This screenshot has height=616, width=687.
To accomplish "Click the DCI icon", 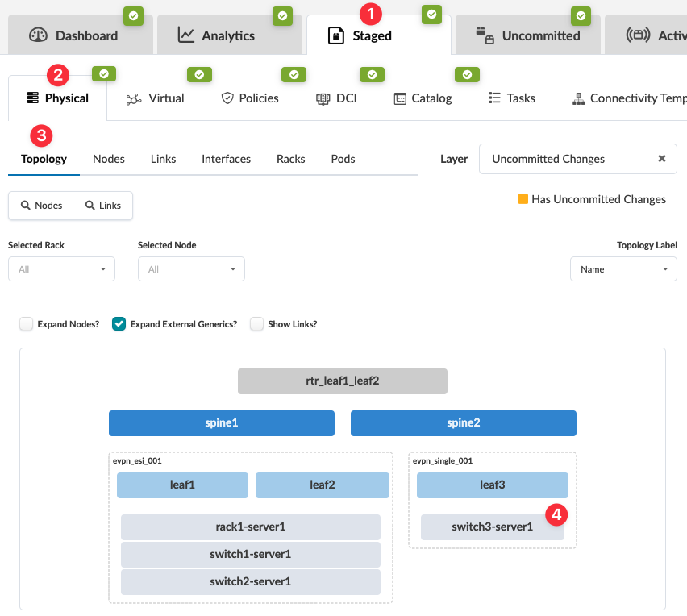I will coord(323,98).
